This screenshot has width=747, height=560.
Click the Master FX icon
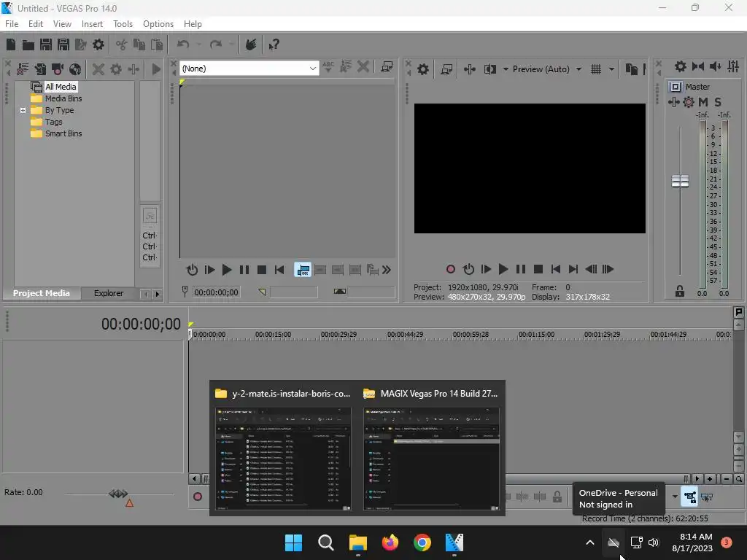click(673, 102)
